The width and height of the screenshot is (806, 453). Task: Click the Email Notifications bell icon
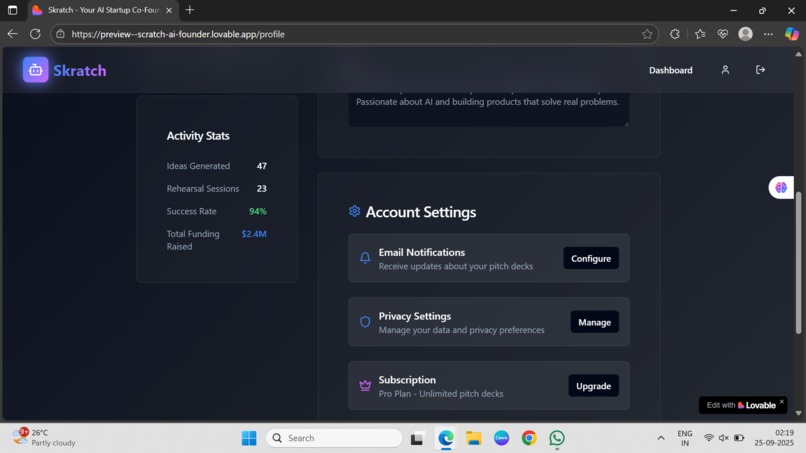[x=365, y=258]
